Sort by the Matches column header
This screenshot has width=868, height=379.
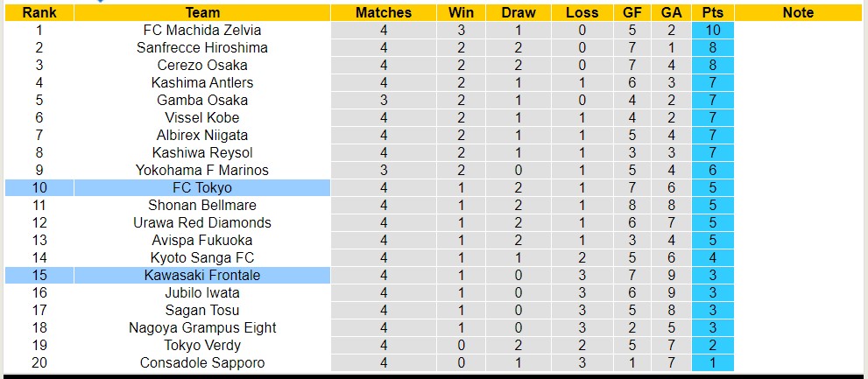(384, 12)
